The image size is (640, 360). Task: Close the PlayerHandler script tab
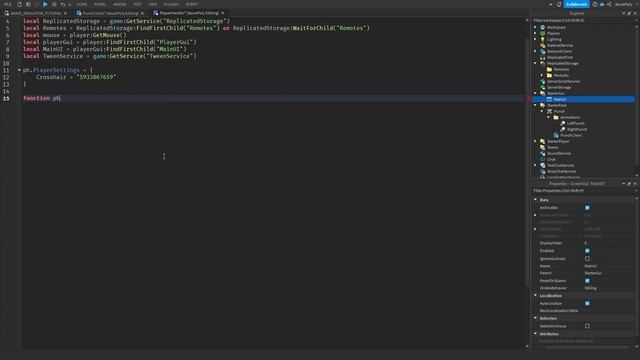[222, 13]
